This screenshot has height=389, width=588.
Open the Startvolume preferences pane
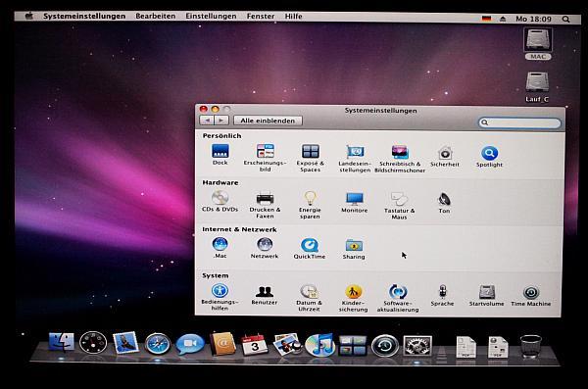487,296
